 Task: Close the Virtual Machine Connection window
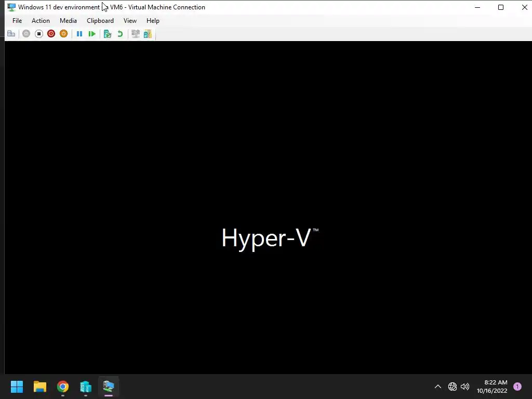[x=524, y=7]
